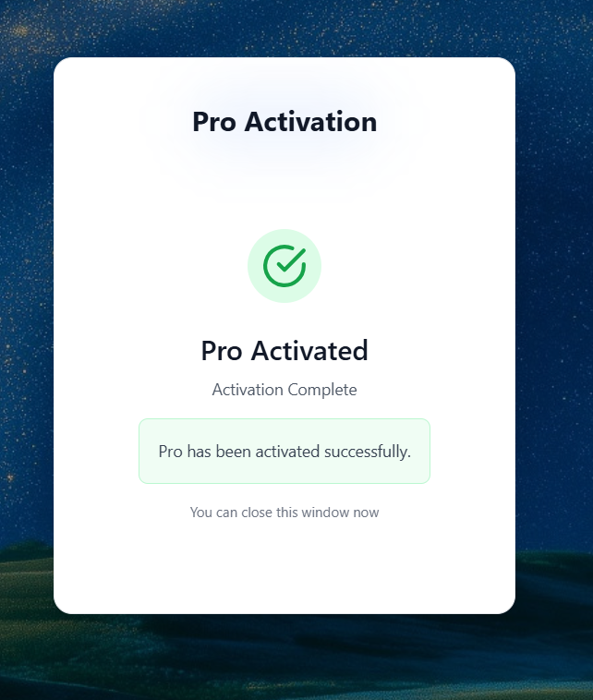
Task: Click the word "Activation" in the top title
Action: [x=310, y=121]
